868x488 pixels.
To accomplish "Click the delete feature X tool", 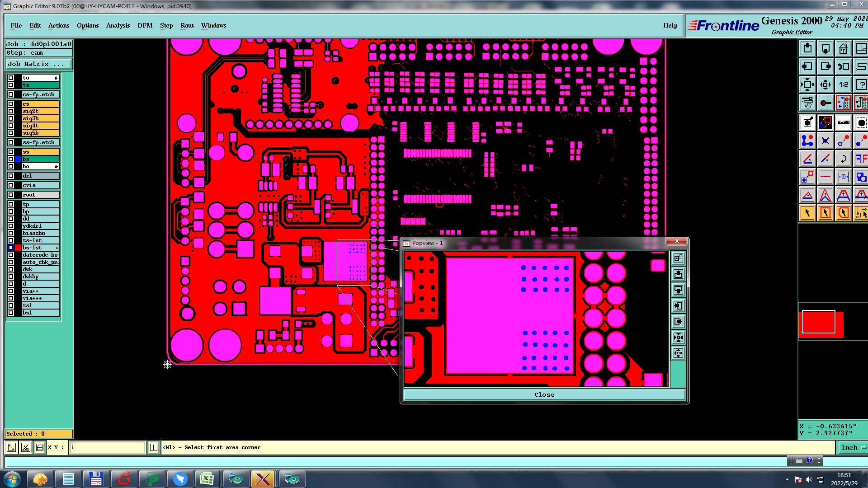I will tap(825, 141).
